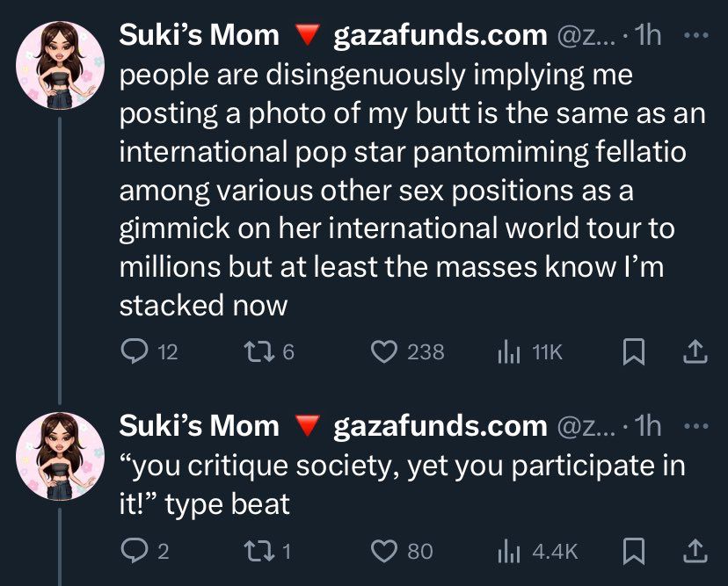This screenshot has height=586, width=728.
Task: Retweet the first tweet with 6 reposts
Action: coord(251,352)
